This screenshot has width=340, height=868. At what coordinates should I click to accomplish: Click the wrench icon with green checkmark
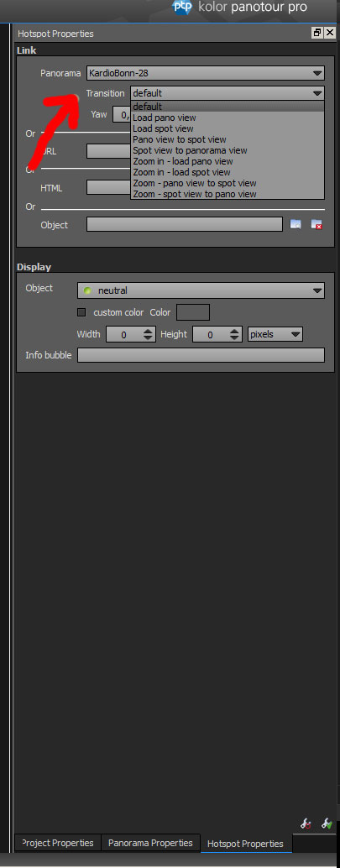coord(326,824)
